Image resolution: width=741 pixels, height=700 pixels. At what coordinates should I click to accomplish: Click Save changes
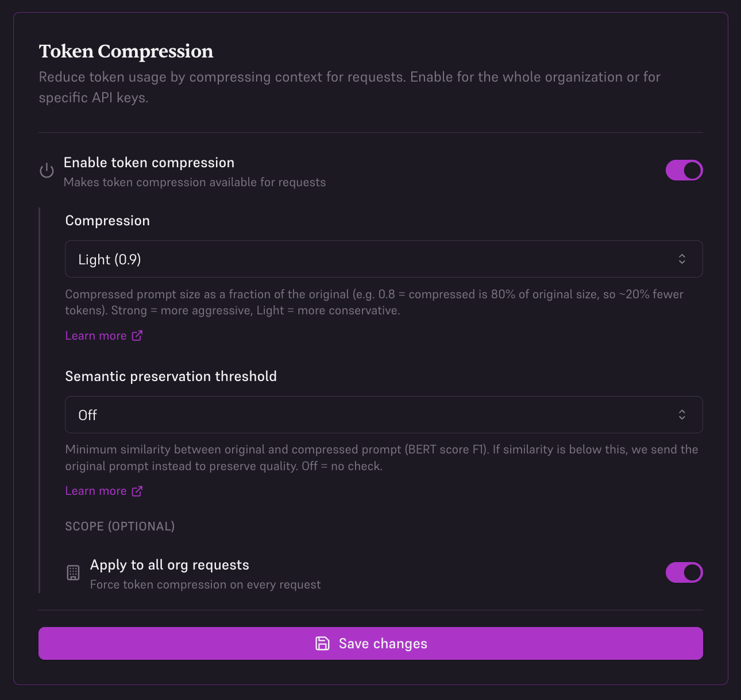point(370,643)
